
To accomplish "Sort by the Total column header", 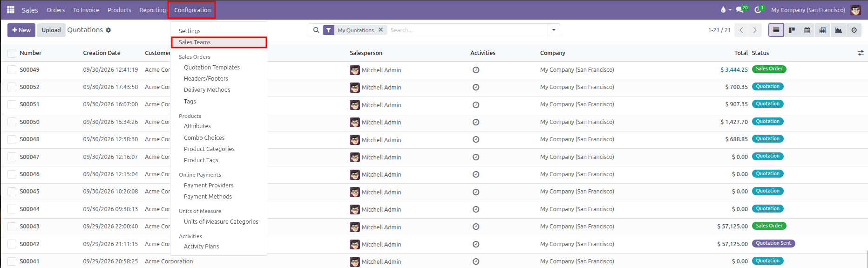I will coord(741,53).
